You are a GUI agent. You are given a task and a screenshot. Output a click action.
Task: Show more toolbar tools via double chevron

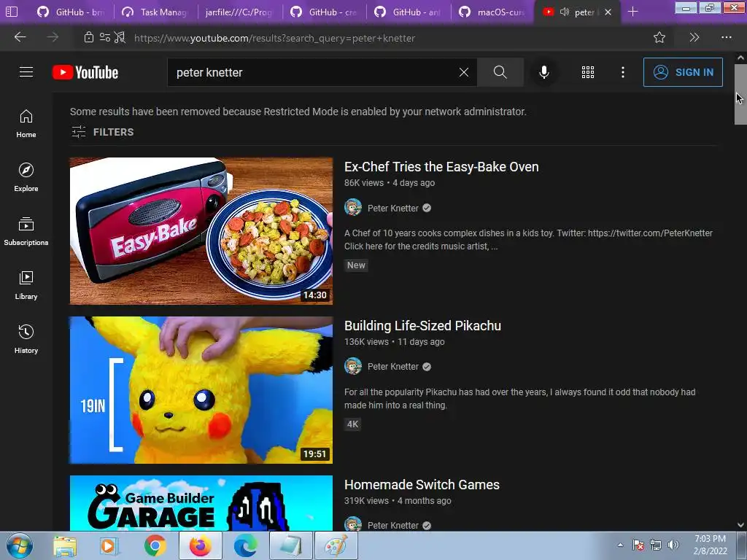point(694,37)
